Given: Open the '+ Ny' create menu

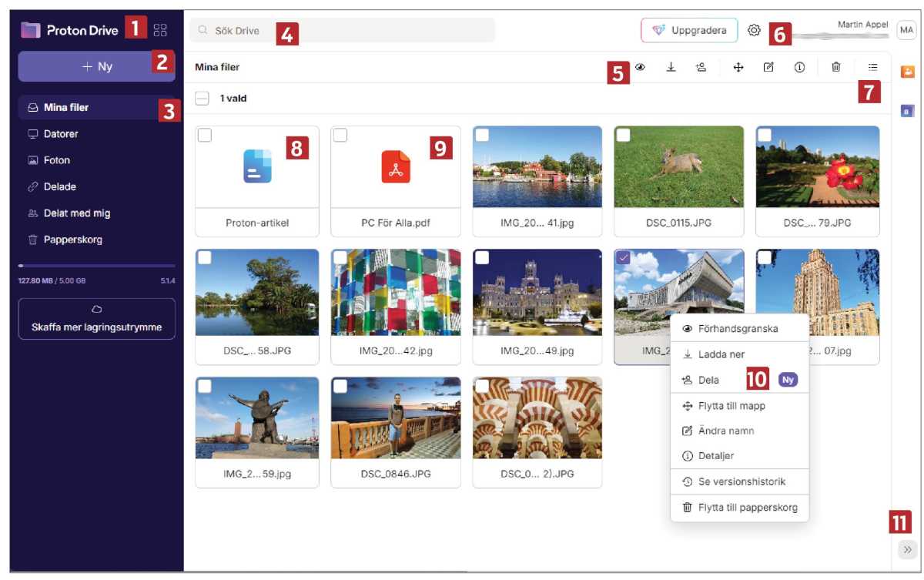Looking at the screenshot, I should click(x=96, y=67).
